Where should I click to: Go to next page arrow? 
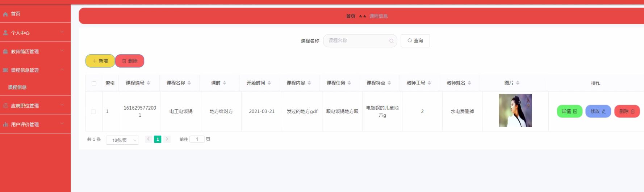coord(167,139)
